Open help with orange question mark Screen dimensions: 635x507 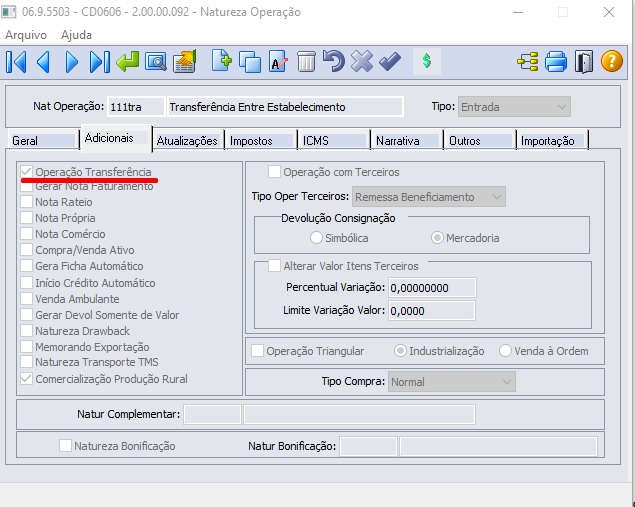click(x=612, y=61)
